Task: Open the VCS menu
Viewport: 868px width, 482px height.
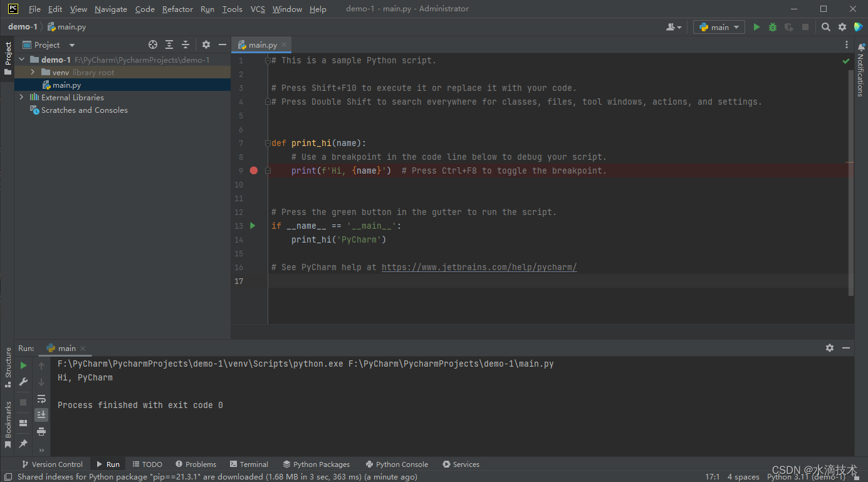Action: click(258, 9)
